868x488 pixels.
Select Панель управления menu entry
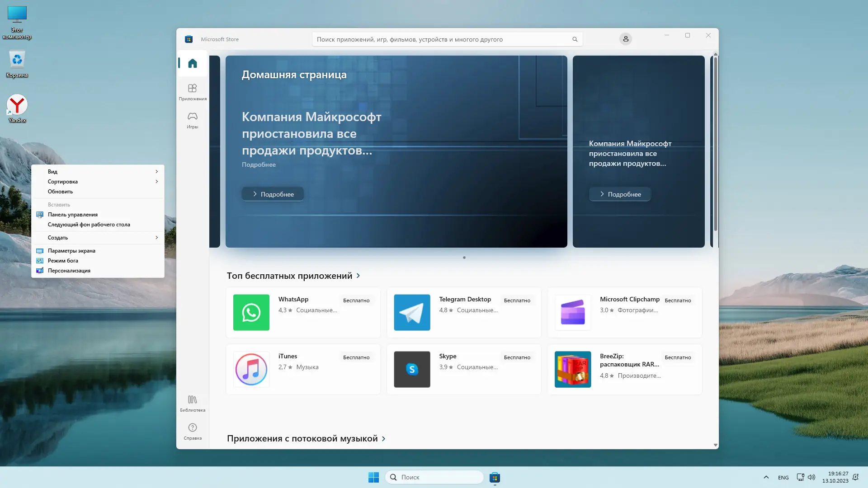[72, 215]
